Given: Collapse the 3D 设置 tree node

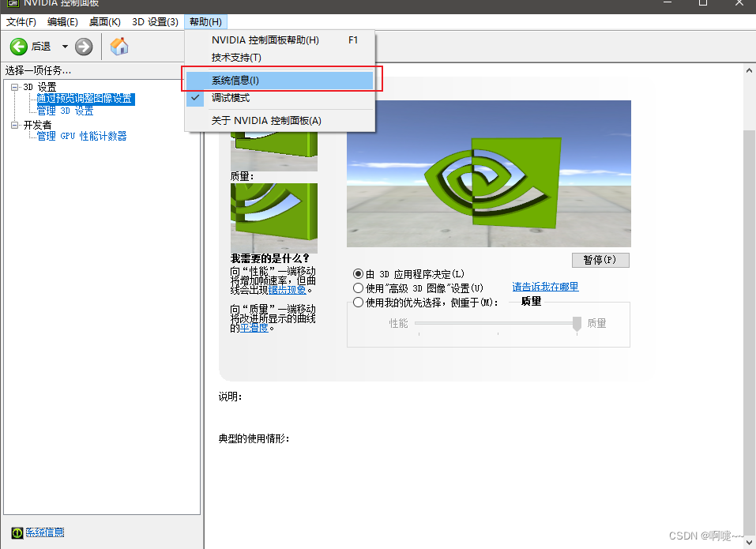Looking at the screenshot, I should pyautogui.click(x=15, y=87).
